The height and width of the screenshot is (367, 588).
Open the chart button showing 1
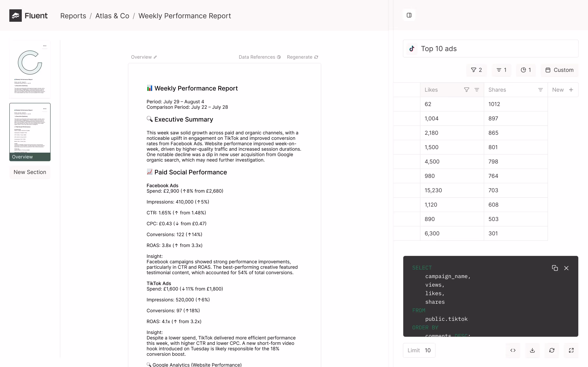(x=526, y=70)
